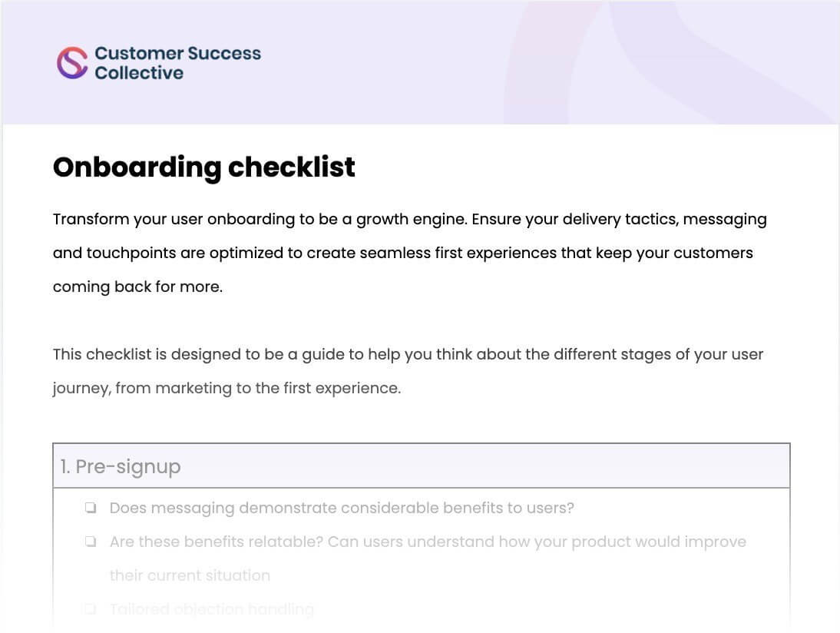Image resolution: width=840 pixels, height=633 pixels.
Task: Click 'Are these benefits relatable?' item text
Action: click(428, 542)
